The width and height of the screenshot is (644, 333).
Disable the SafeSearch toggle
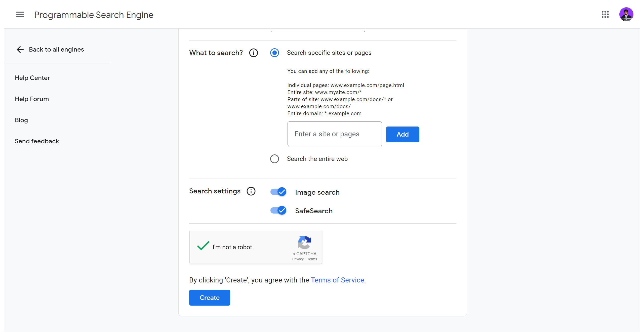tap(278, 211)
